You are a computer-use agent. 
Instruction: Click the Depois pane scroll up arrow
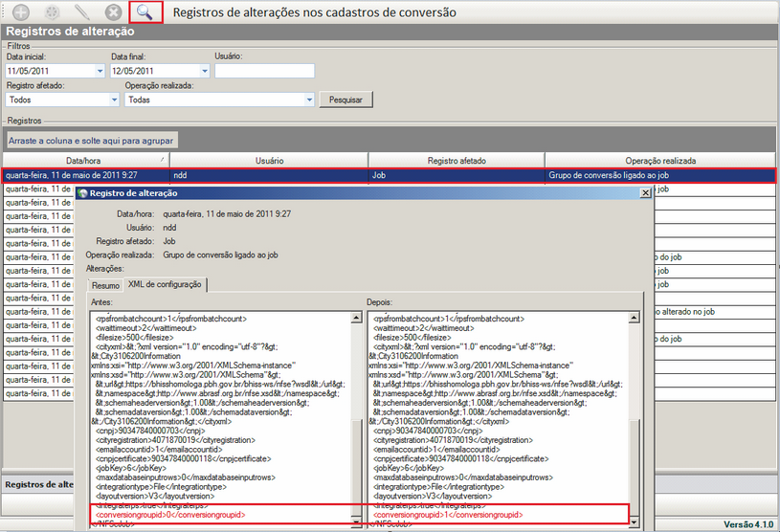[x=634, y=318]
